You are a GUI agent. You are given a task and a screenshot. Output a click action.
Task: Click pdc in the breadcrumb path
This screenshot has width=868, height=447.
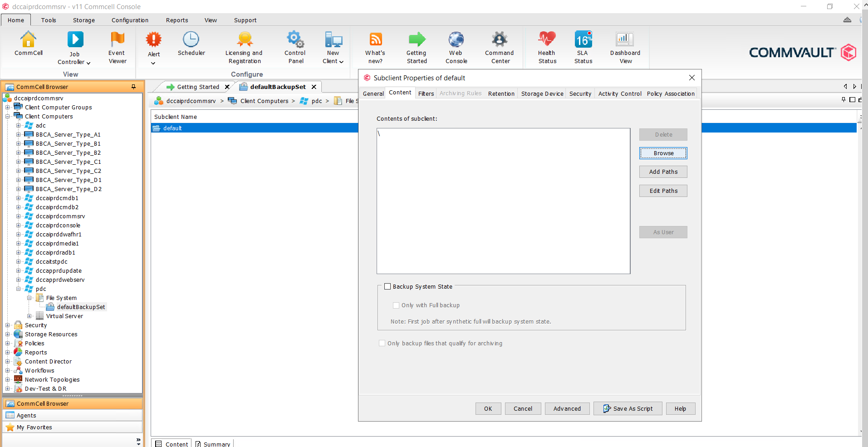point(317,101)
